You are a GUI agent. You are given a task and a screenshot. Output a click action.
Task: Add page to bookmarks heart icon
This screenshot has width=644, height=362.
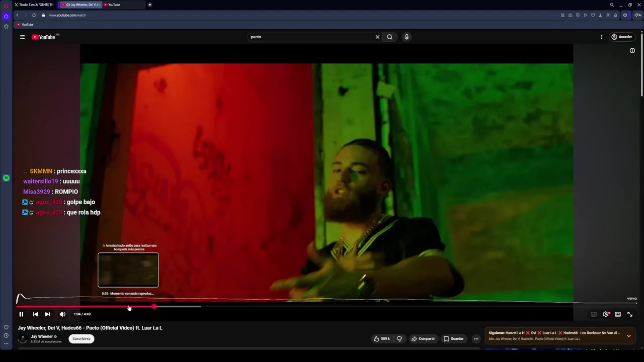(x=593, y=15)
